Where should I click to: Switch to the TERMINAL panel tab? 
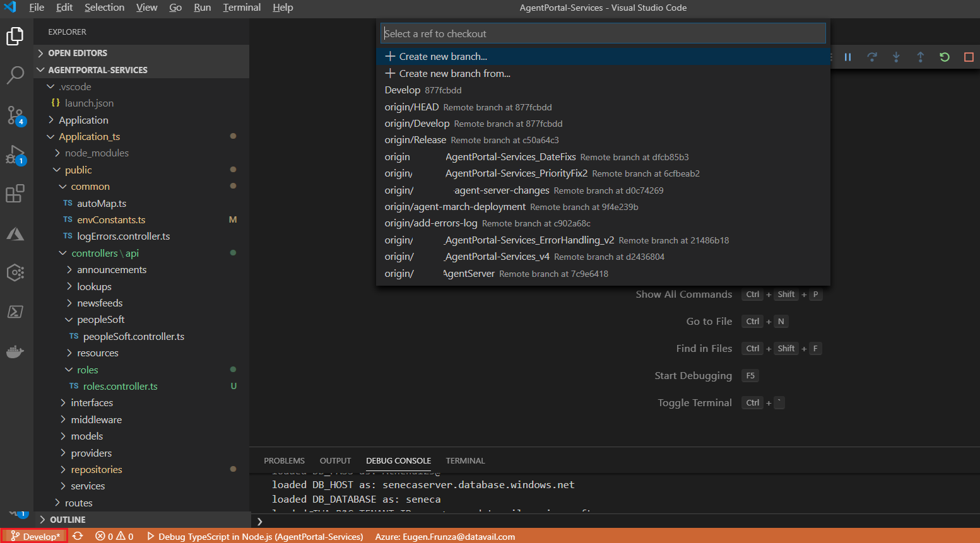coord(465,461)
